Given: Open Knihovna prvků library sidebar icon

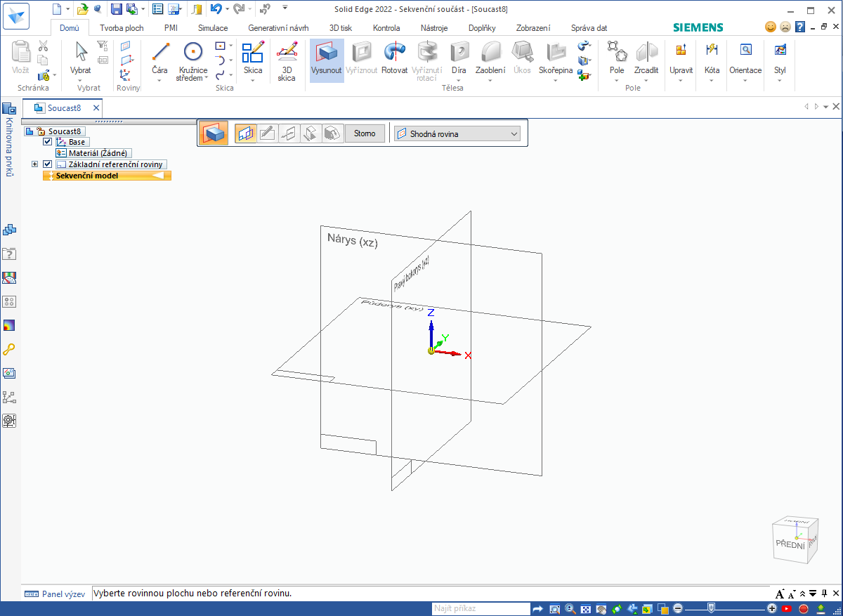Looking at the screenshot, I should click(9, 108).
